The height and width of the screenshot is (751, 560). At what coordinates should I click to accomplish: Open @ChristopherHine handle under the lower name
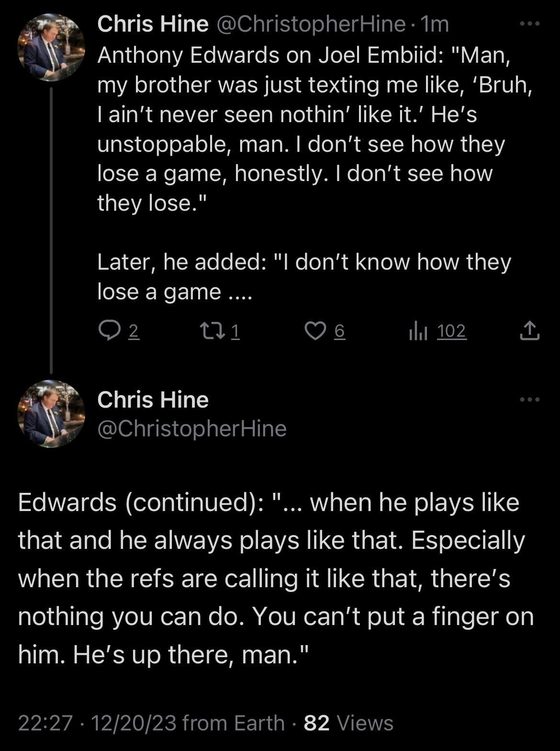191,429
